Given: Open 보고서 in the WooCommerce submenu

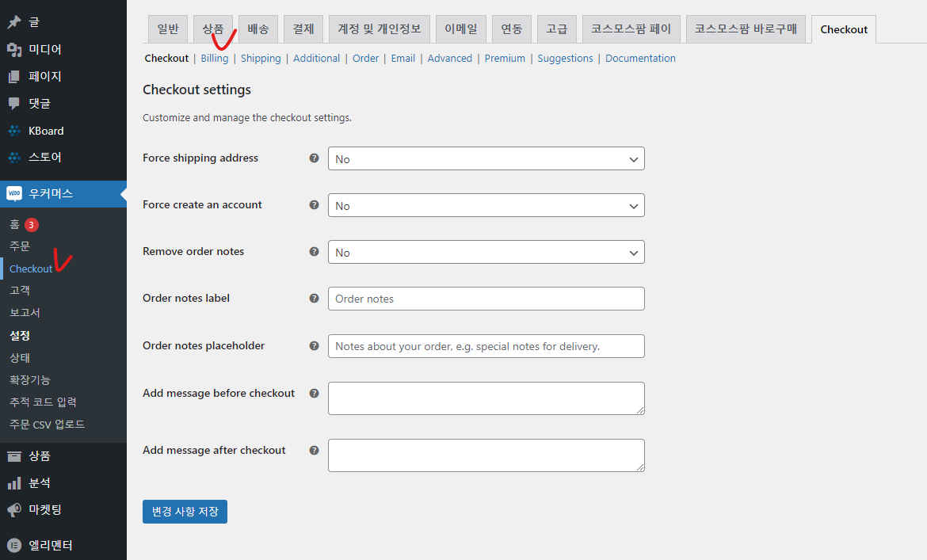Looking at the screenshot, I should pyautogui.click(x=25, y=313).
